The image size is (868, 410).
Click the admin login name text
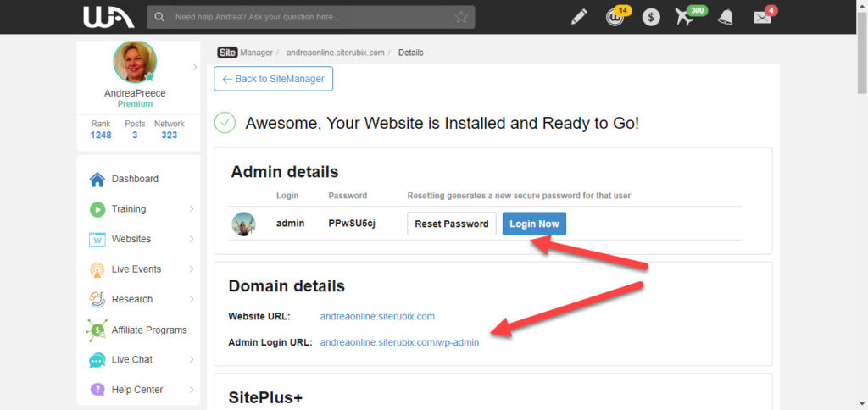[x=290, y=224]
